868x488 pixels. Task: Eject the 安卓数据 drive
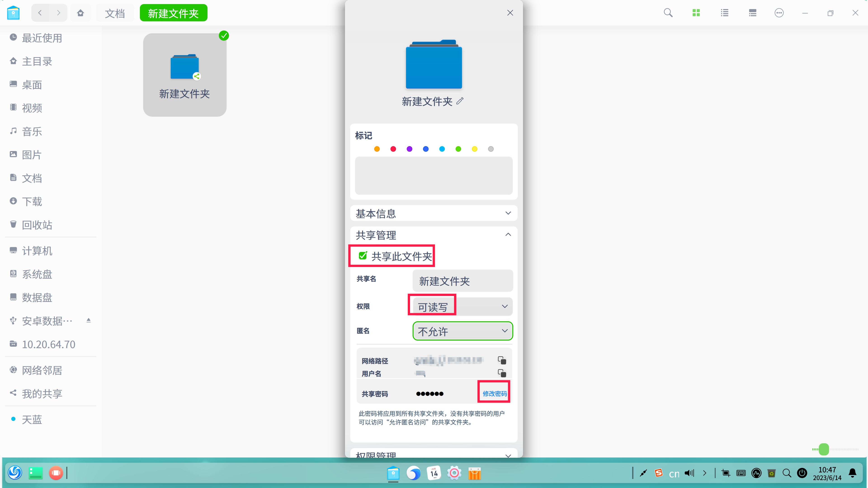pyautogui.click(x=89, y=320)
